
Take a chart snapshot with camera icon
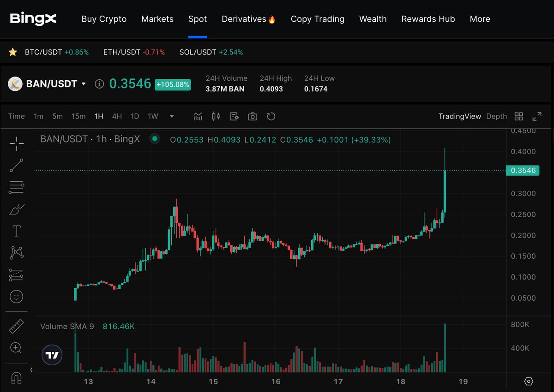point(253,116)
